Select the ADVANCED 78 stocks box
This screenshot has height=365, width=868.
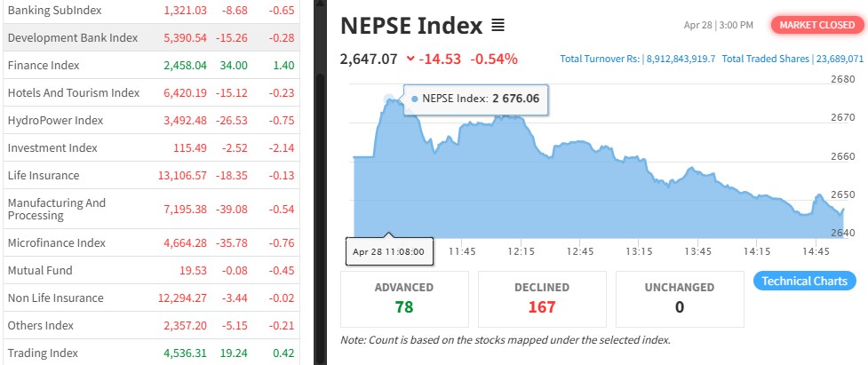[x=404, y=298]
